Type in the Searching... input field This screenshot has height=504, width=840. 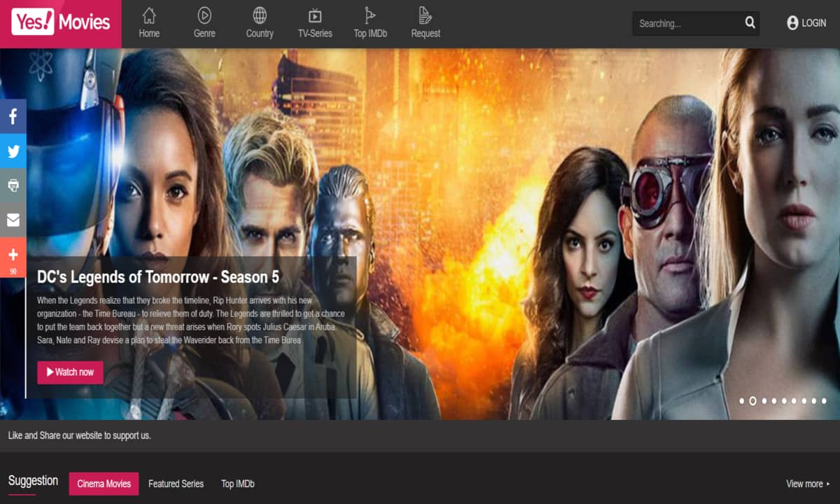(686, 23)
